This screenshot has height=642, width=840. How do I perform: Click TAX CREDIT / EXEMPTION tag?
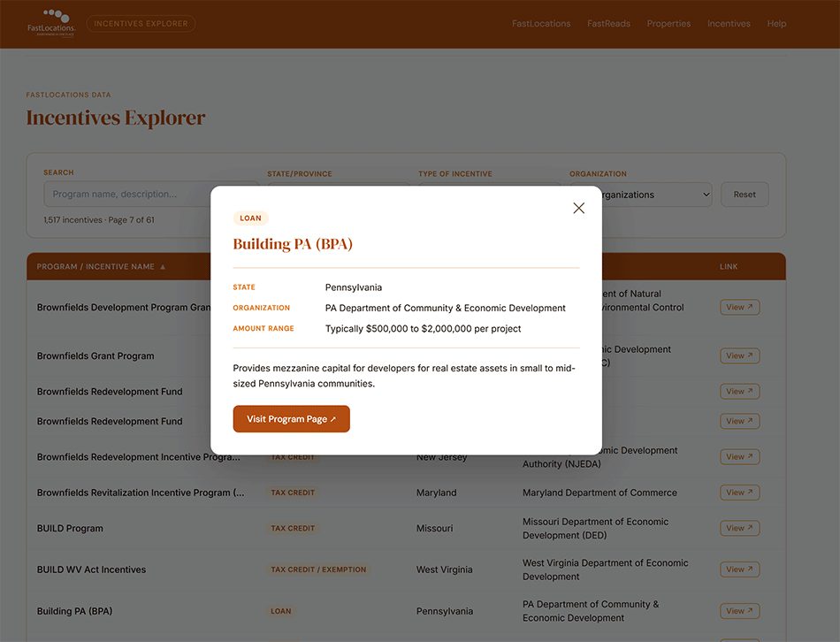point(318,569)
